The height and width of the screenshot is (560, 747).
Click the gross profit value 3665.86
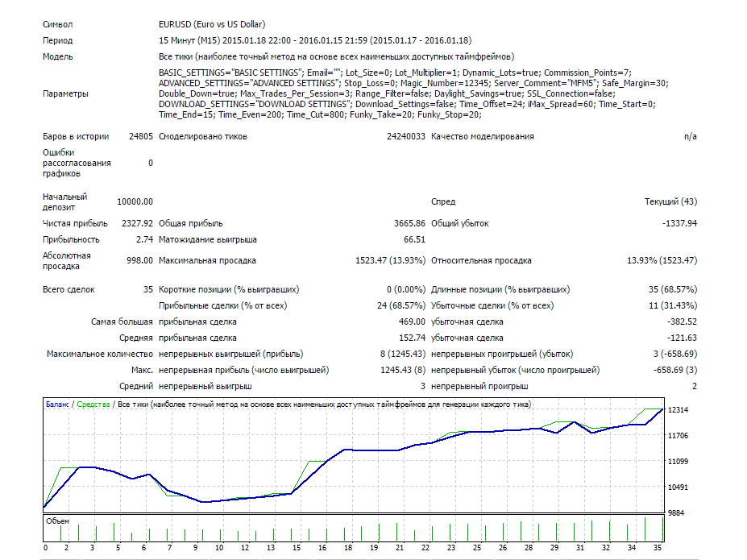pyautogui.click(x=409, y=223)
